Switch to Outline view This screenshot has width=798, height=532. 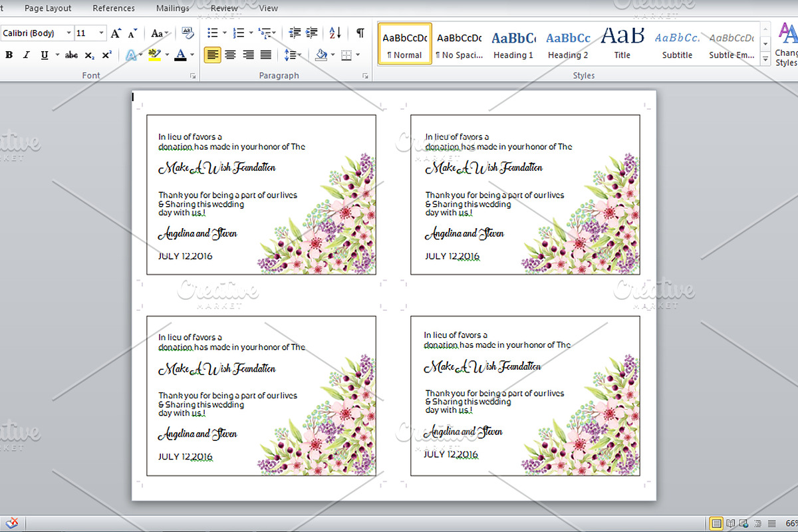[x=757, y=523]
